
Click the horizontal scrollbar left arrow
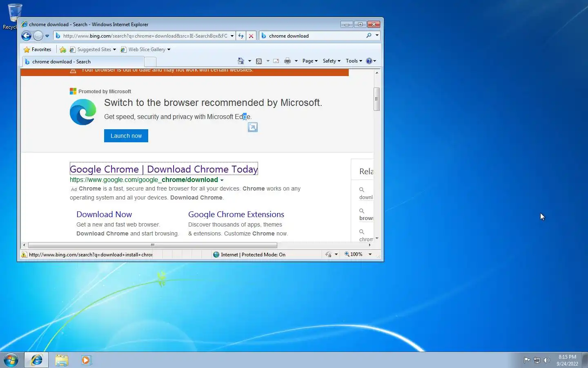tap(24, 245)
